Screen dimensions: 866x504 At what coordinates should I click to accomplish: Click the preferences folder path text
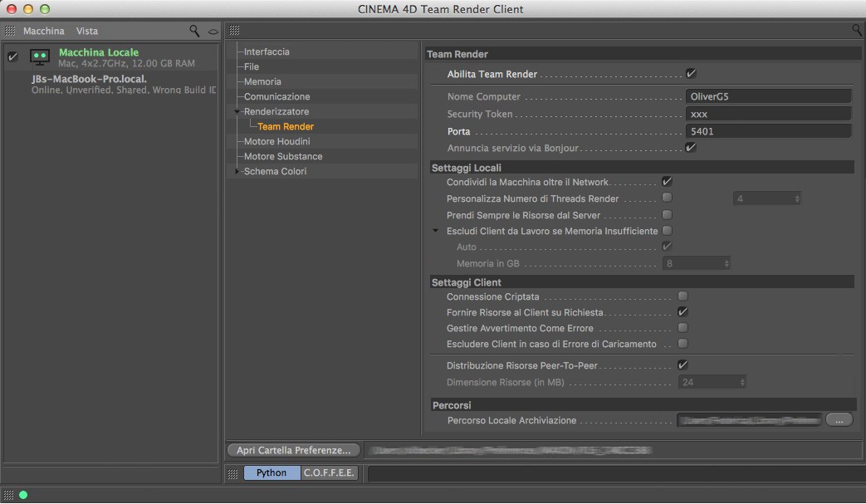511,451
